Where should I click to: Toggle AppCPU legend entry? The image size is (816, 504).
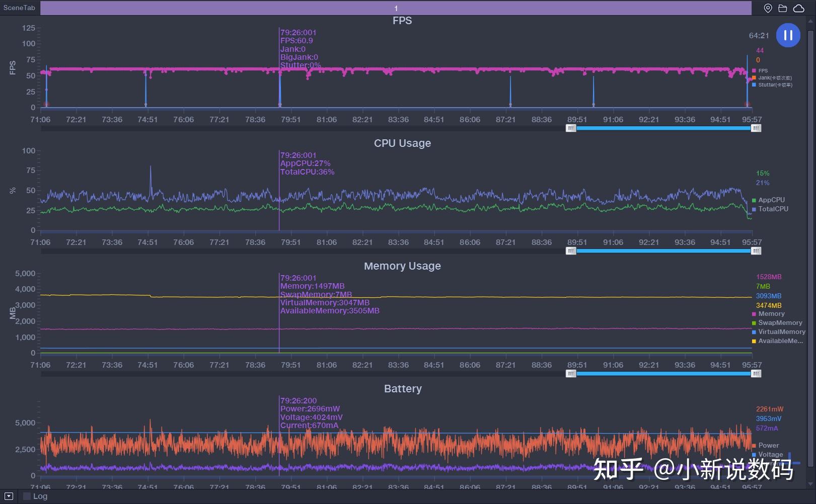pyautogui.click(x=768, y=200)
